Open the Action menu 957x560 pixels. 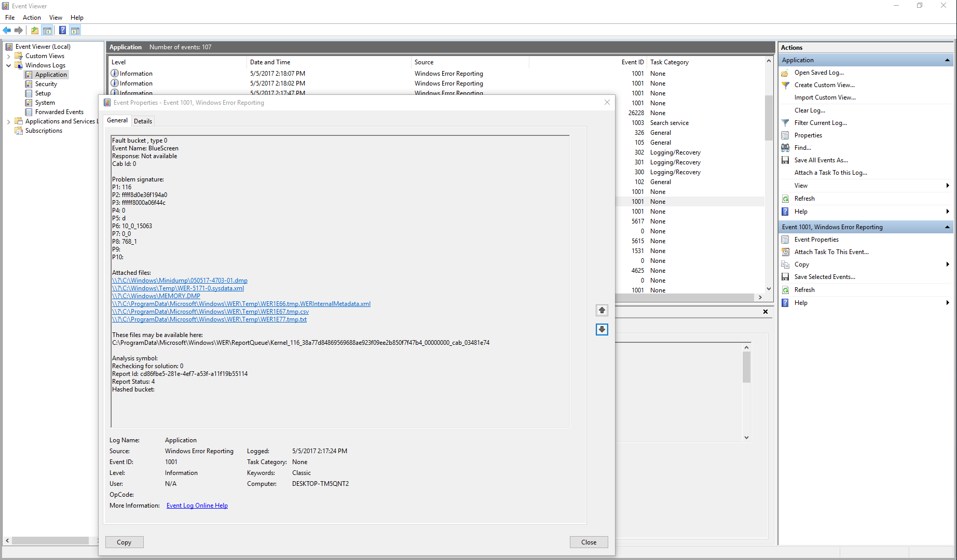32,18
